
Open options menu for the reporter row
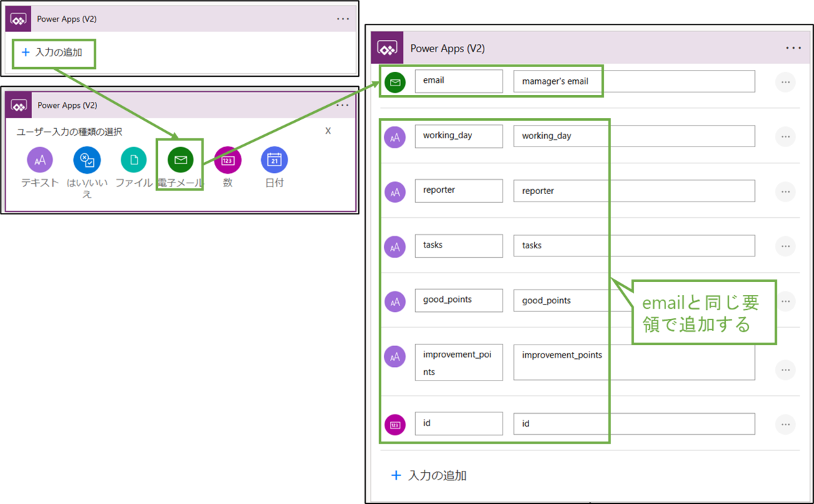point(785,191)
